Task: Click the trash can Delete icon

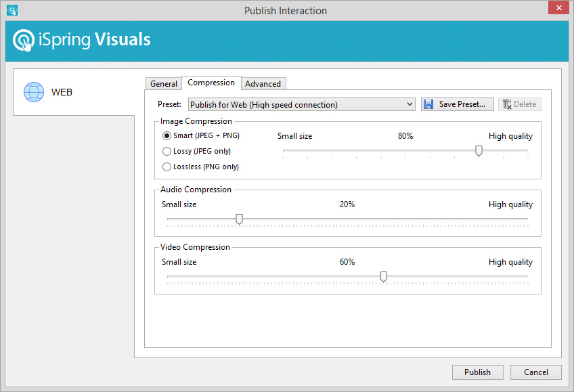Action: pyautogui.click(x=507, y=104)
